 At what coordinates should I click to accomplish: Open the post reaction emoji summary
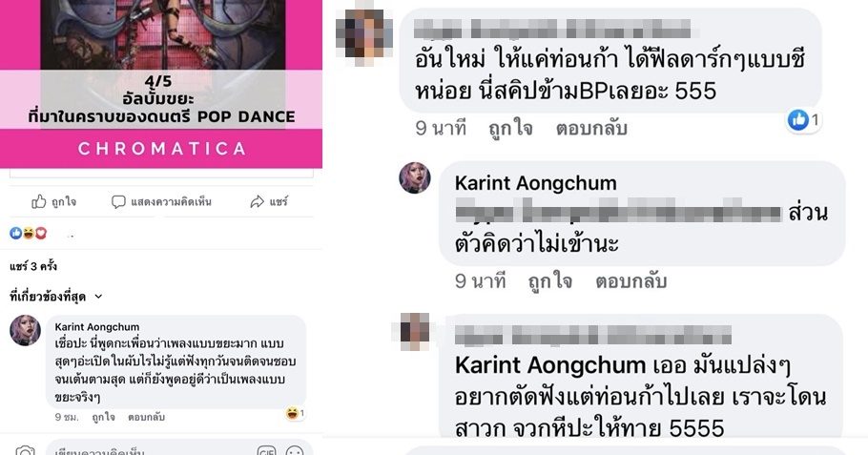(x=29, y=234)
